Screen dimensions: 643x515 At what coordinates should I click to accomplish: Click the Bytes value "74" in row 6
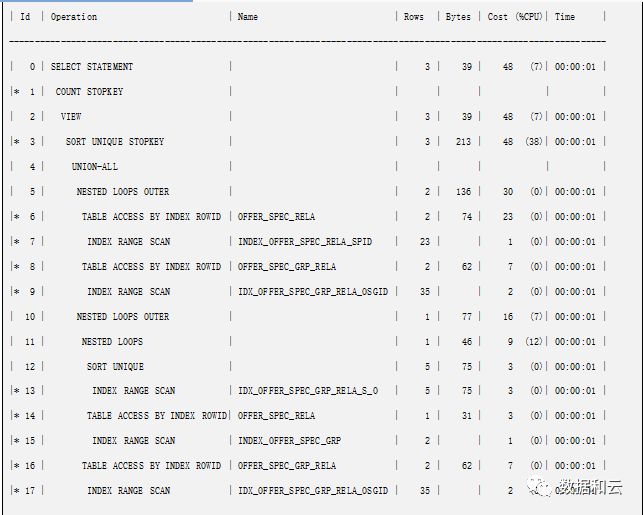click(x=467, y=217)
